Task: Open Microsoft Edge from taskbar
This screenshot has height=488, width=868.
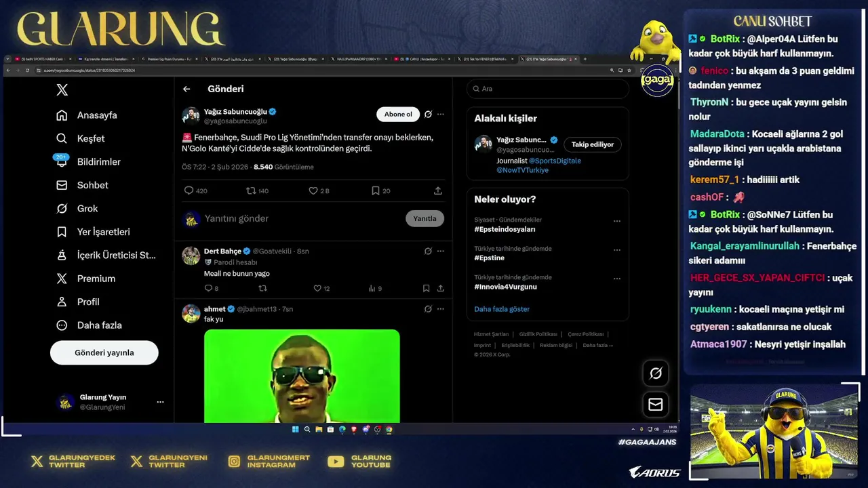Action: [342, 429]
